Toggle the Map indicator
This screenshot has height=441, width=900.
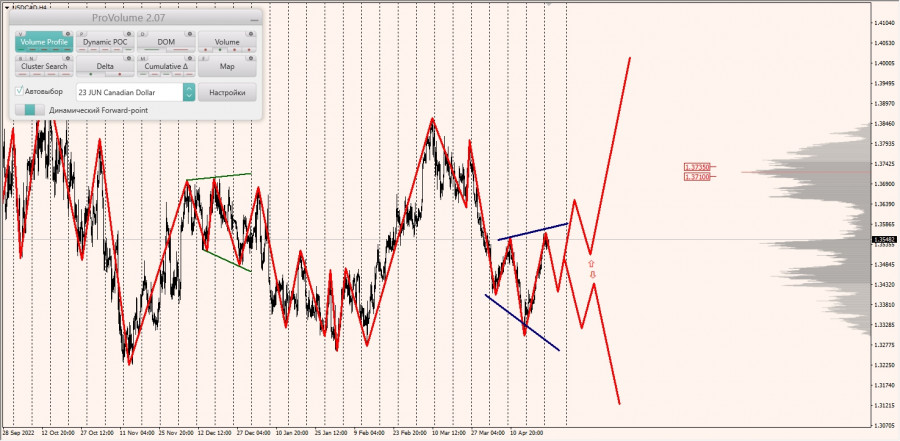(227, 66)
